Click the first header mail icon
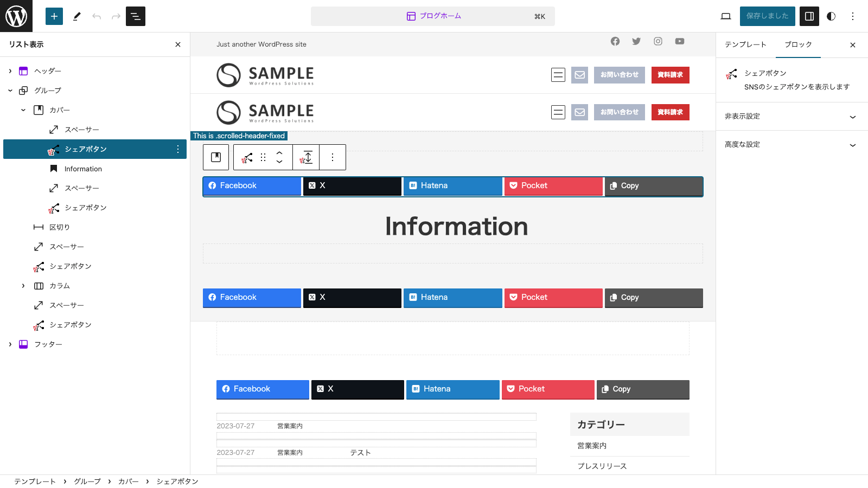The image size is (868, 488). 580,75
